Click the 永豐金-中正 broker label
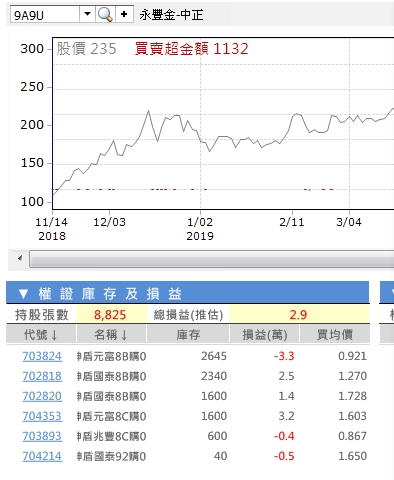This screenshot has height=480, width=394. click(x=171, y=15)
